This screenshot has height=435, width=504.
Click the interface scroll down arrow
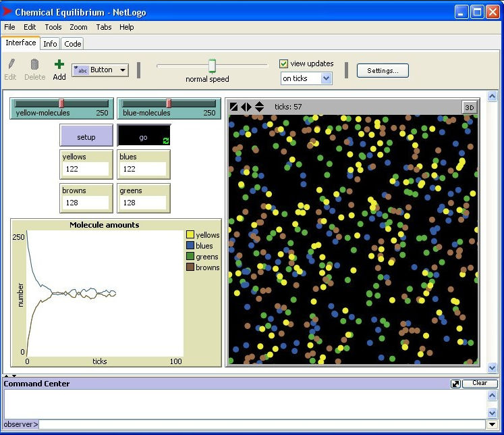(492, 367)
